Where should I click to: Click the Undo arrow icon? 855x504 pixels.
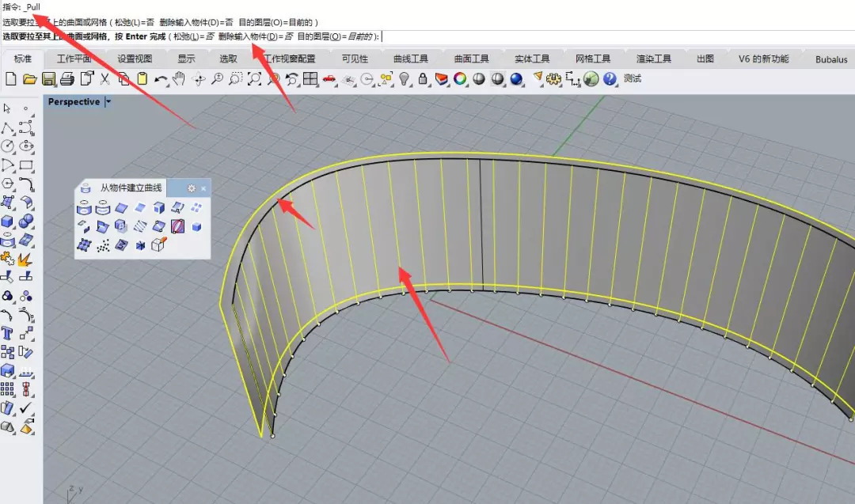[161, 78]
